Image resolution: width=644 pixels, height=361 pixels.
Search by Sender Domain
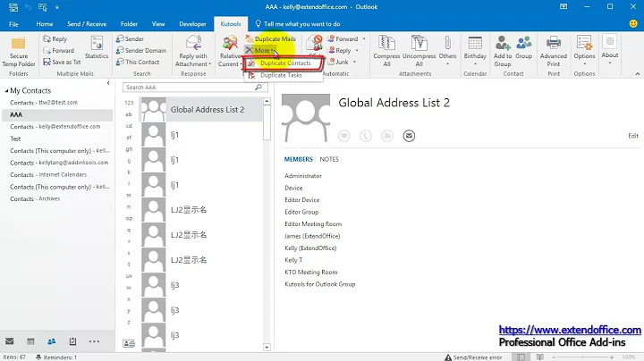tap(141, 50)
